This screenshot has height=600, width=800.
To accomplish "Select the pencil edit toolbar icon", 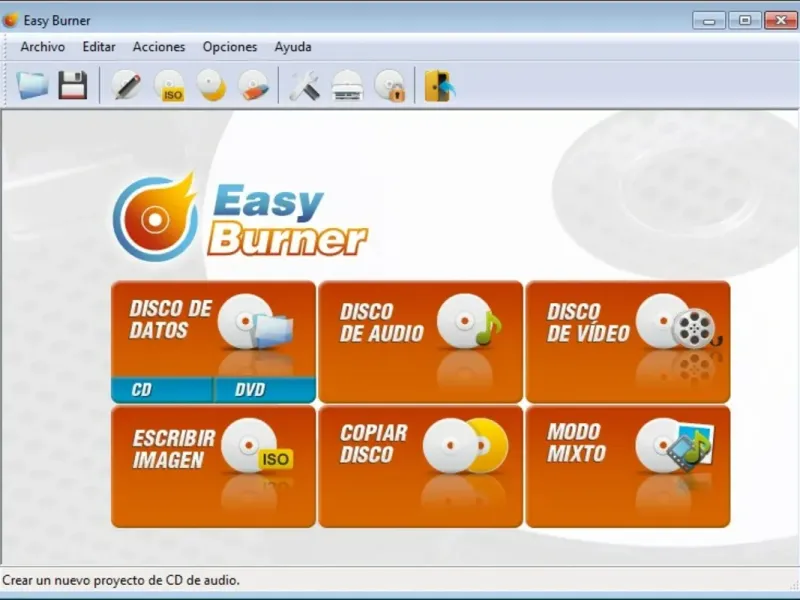I will click(x=127, y=85).
